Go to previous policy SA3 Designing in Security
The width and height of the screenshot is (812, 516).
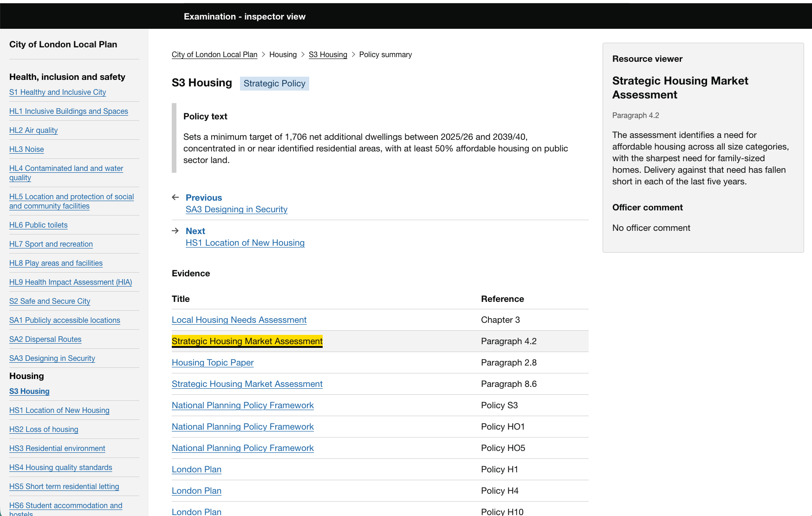(236, 209)
